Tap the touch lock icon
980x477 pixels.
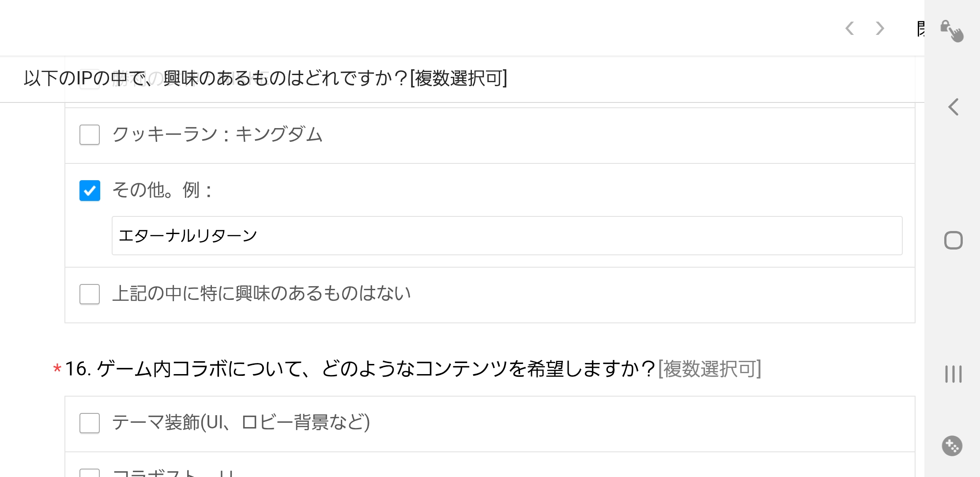tap(952, 31)
